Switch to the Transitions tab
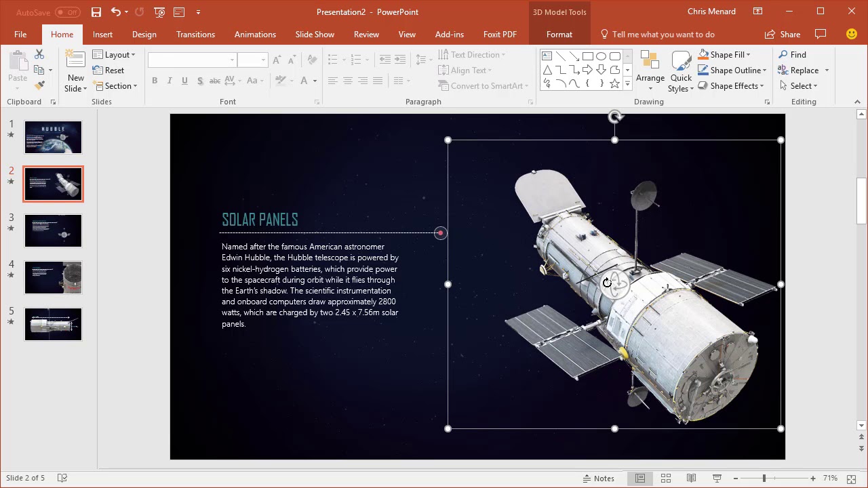Viewport: 868px width, 488px height. (x=195, y=35)
